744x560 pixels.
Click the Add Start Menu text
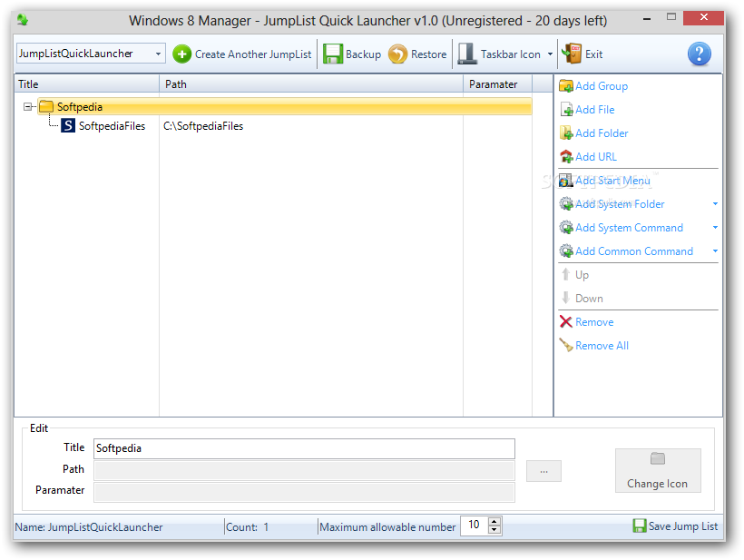[612, 181]
